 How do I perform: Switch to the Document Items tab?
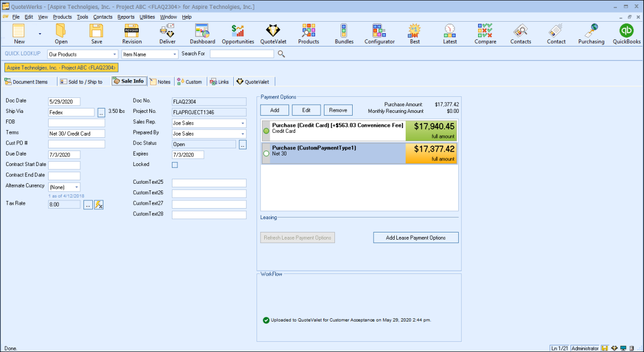27,82
